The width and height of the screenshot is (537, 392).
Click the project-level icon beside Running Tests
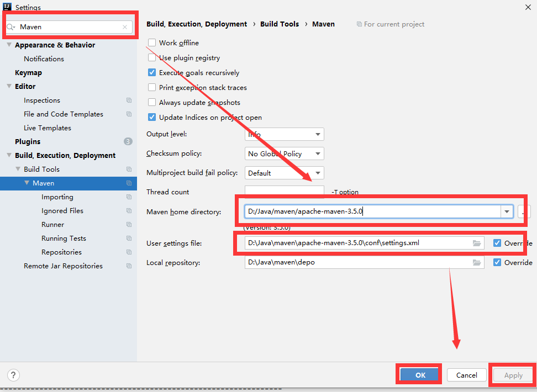129,239
